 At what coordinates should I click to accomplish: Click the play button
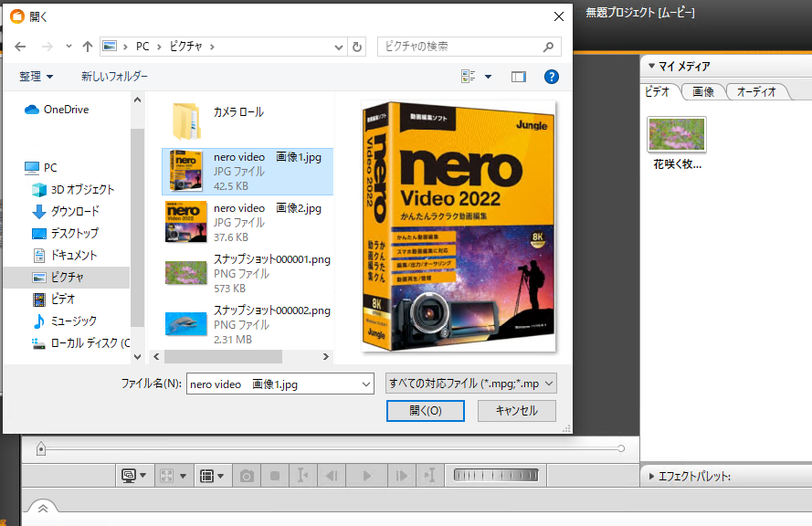(366, 476)
